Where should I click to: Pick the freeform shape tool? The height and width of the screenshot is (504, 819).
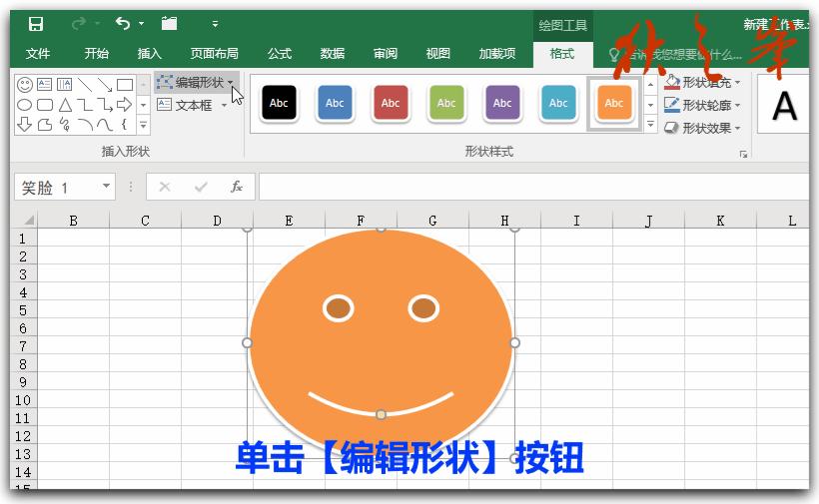coord(45,124)
